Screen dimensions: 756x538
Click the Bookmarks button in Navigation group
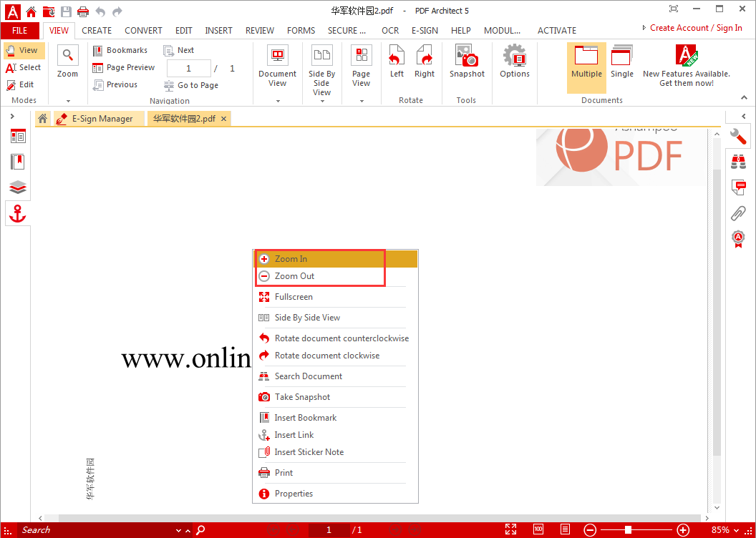click(120, 51)
